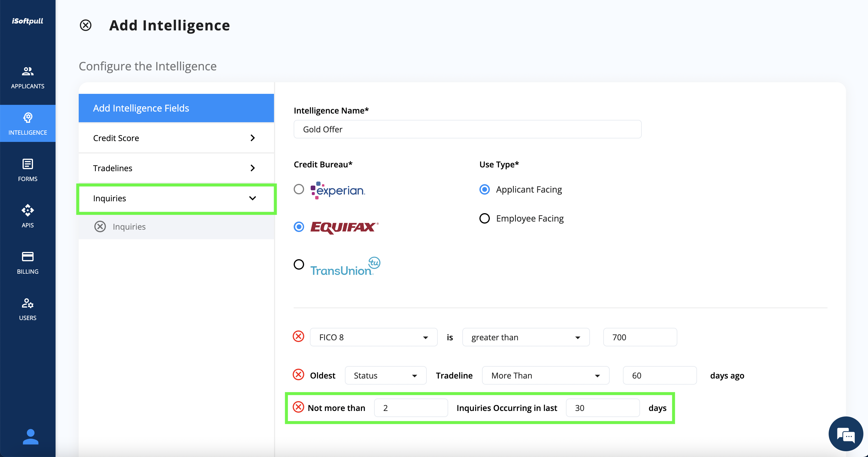
Task: Click the Equifax logo
Action: [344, 227]
